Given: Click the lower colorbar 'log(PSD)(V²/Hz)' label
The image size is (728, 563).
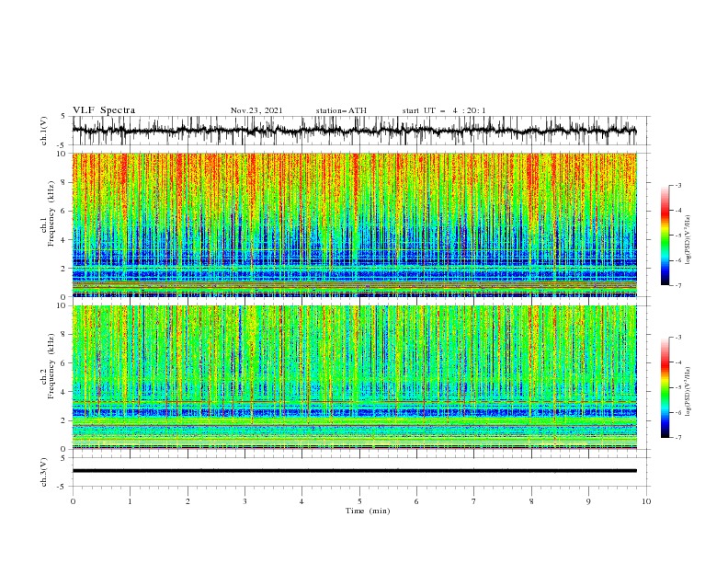Looking at the screenshot, I should click(688, 391).
